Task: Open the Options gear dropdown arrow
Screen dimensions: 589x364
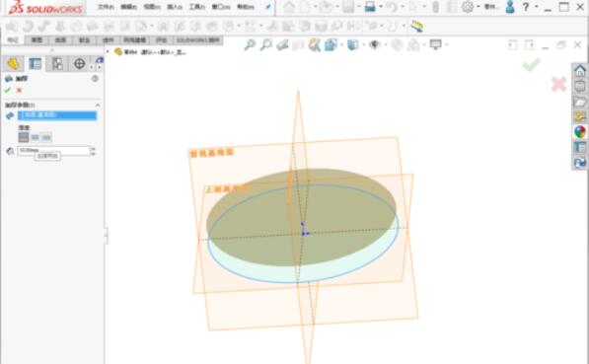Action: coord(479,6)
